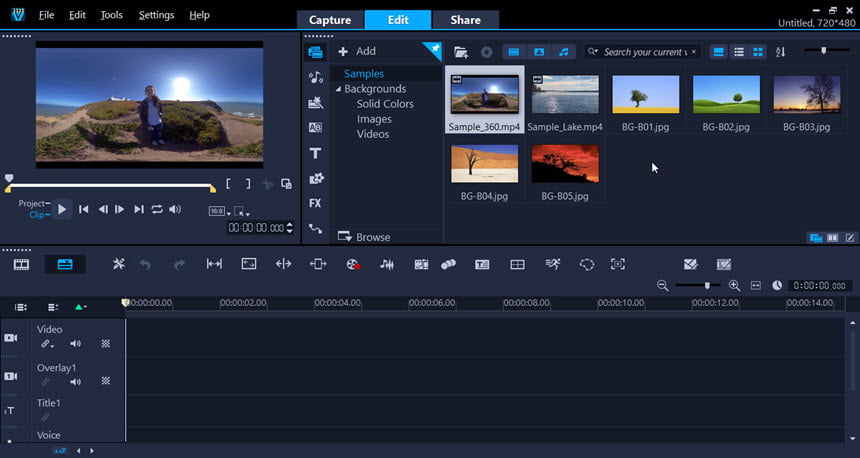Viewport: 860px width, 458px height.
Task: Open the File menu
Action: click(x=46, y=15)
